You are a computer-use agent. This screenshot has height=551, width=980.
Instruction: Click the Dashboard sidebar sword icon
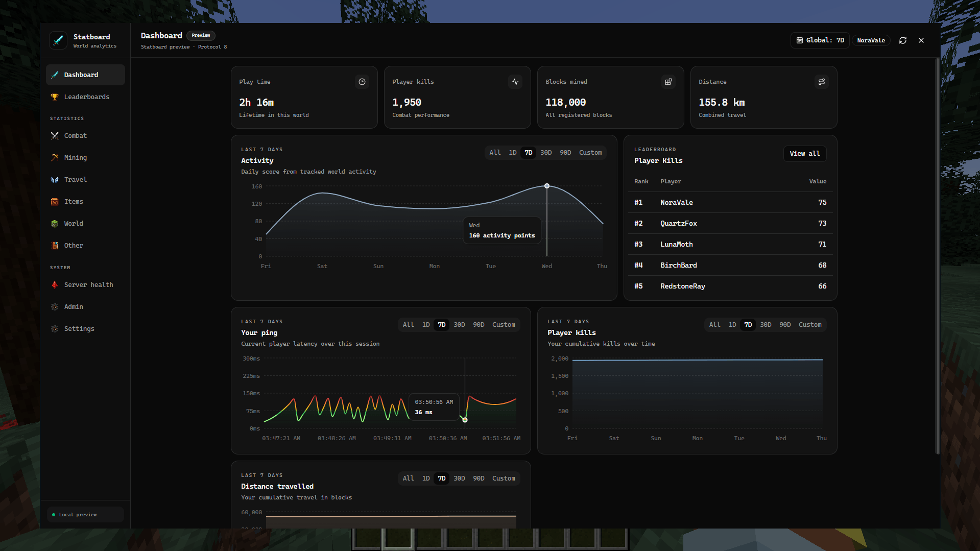55,75
